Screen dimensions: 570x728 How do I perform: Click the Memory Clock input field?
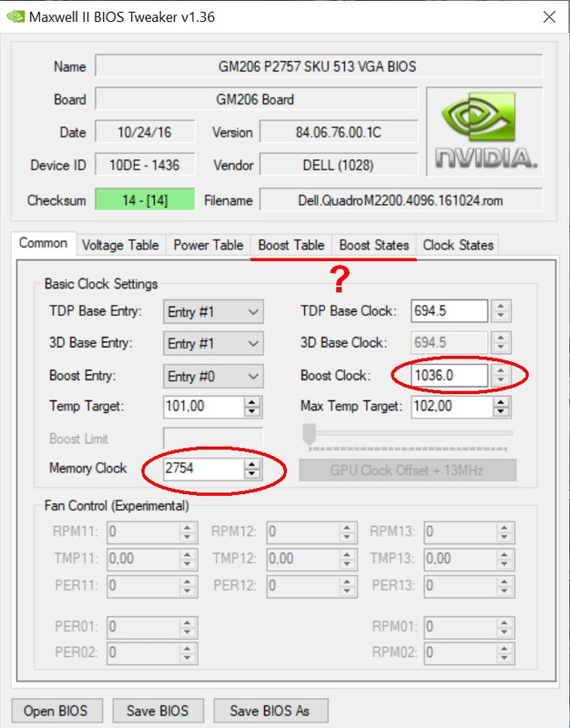[x=203, y=469]
